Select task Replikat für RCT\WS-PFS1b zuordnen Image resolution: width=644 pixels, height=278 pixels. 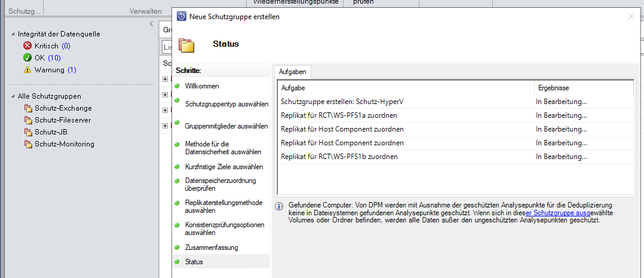(339, 157)
